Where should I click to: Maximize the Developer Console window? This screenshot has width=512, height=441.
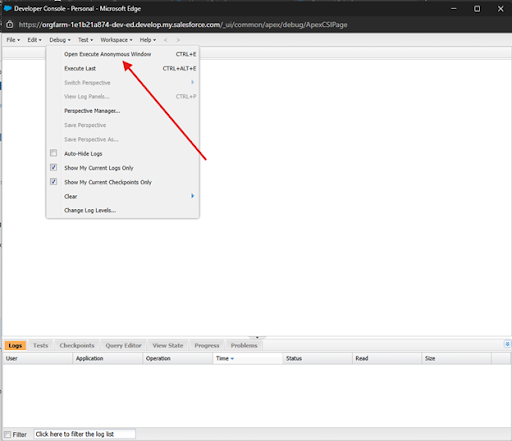point(477,9)
